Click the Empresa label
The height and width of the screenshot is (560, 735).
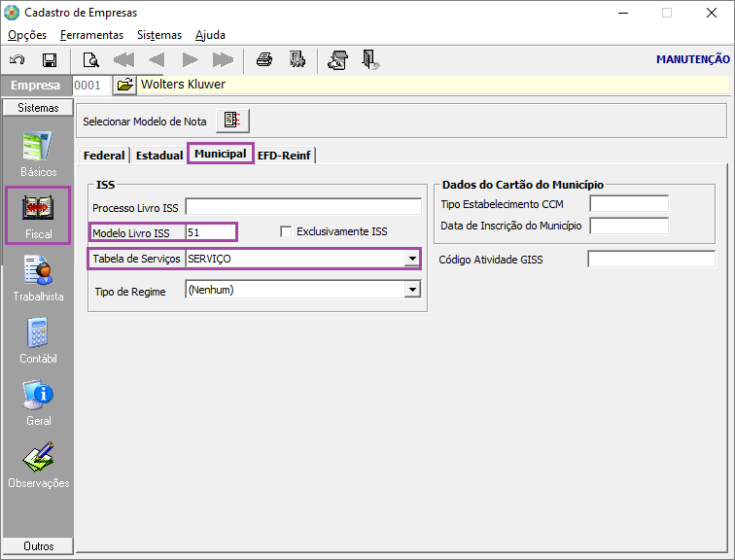pos(36,85)
